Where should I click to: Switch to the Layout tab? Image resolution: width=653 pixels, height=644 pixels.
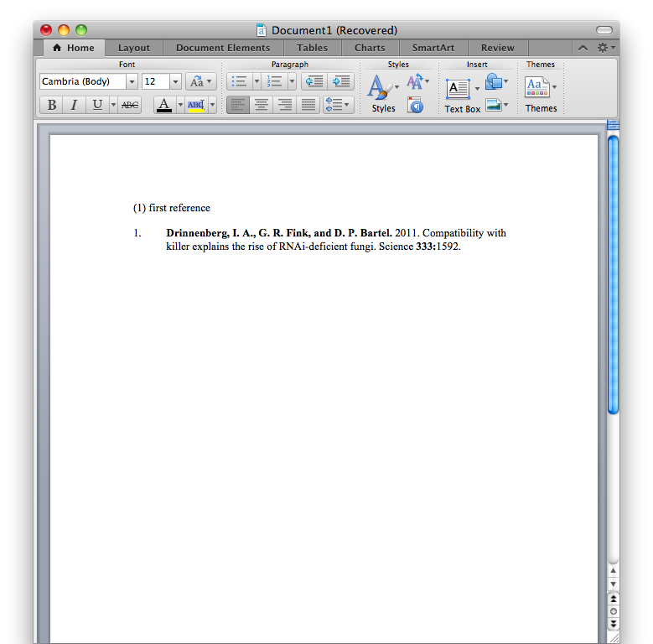point(133,48)
